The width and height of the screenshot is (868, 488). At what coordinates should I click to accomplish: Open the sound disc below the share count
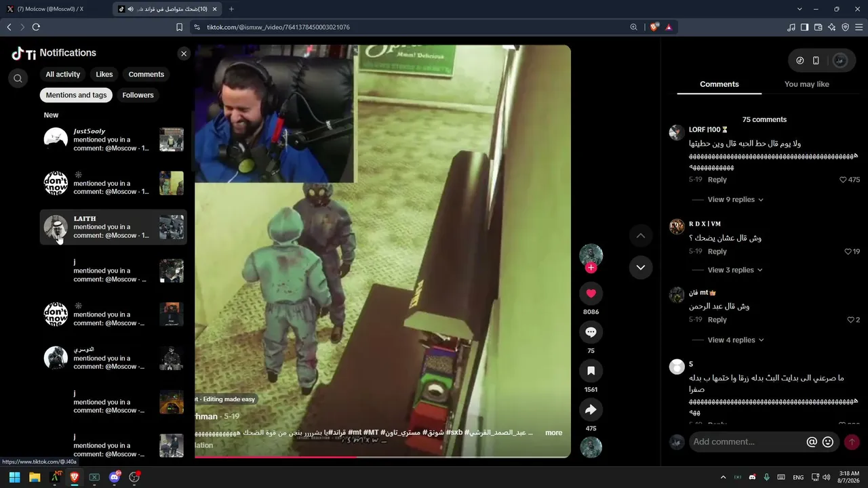[591, 447]
